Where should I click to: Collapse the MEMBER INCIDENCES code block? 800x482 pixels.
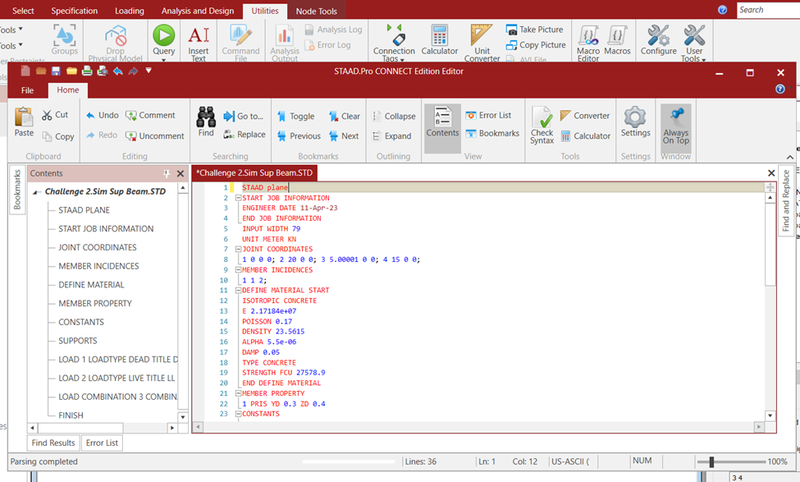[238, 270]
